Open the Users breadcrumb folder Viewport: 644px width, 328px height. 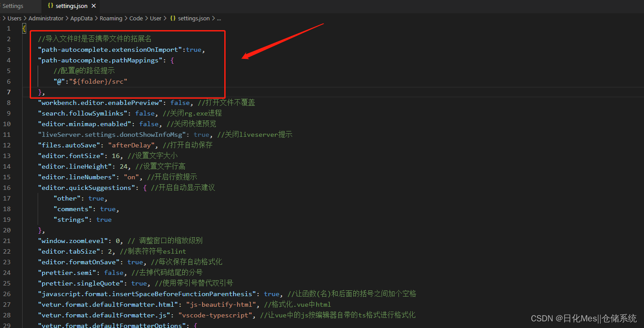[x=14, y=19]
